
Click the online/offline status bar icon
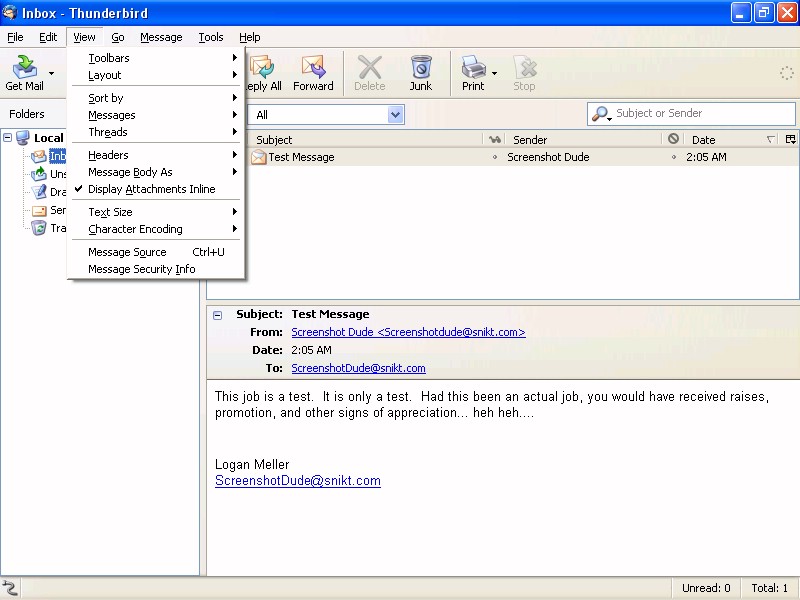pos(10,588)
